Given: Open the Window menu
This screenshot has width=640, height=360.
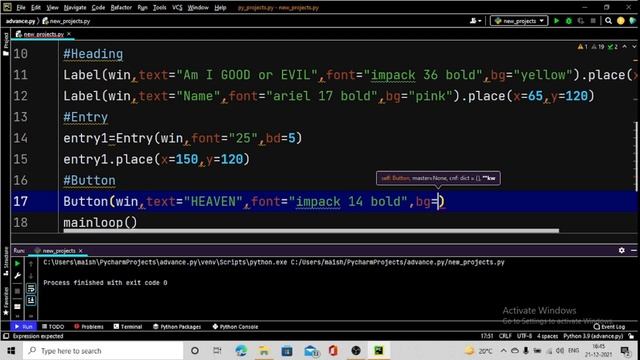Looking at the screenshot, I should click(x=198, y=7).
